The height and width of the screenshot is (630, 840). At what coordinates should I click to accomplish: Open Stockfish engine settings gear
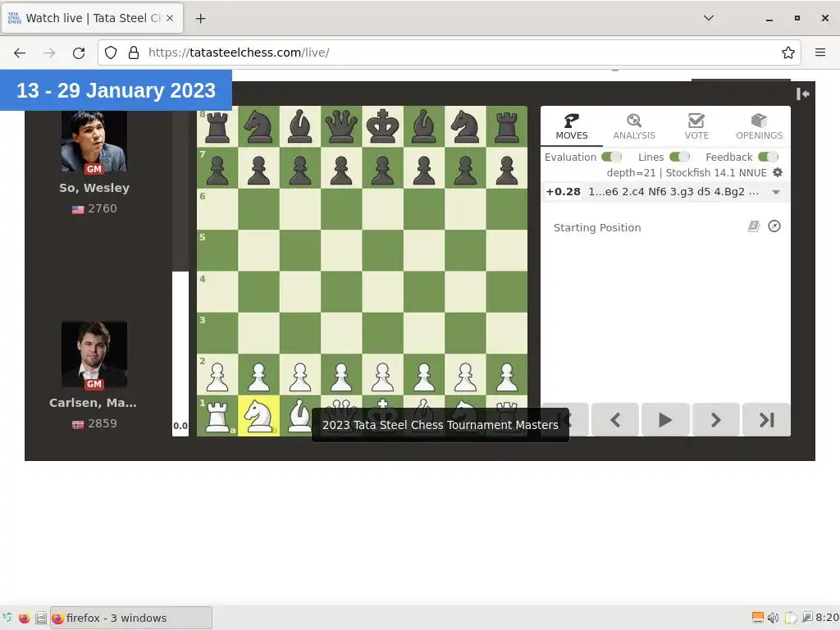[x=778, y=172]
